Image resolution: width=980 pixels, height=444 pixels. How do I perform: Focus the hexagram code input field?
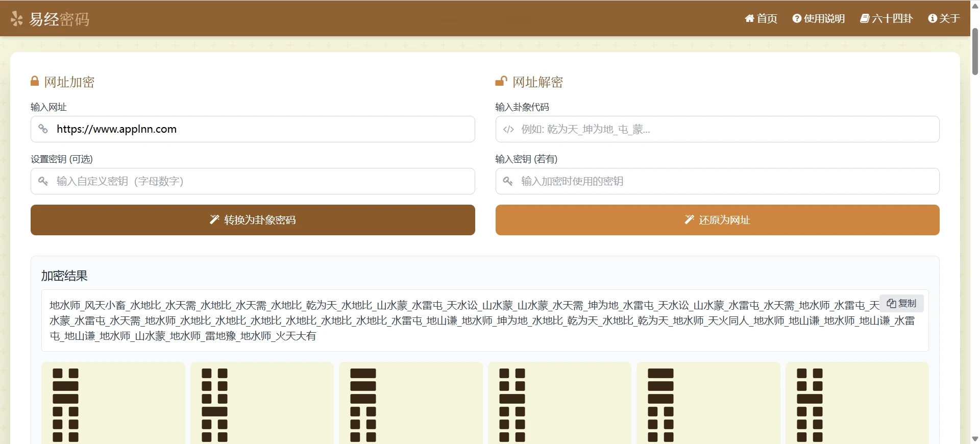717,129
